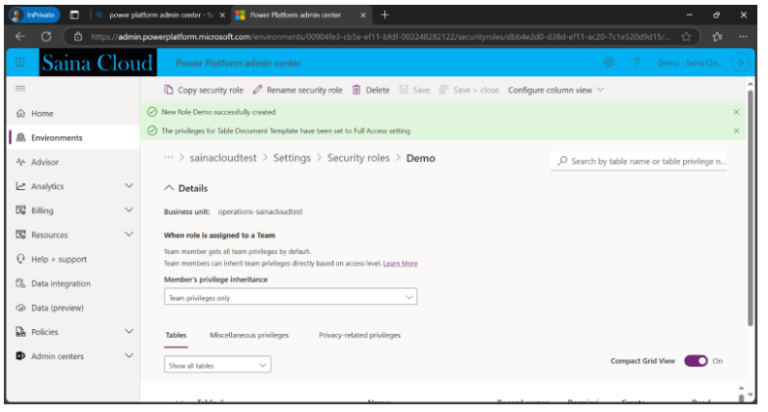Click the table privilege search field
Viewport: 768px width, 412px height.
[x=639, y=161]
